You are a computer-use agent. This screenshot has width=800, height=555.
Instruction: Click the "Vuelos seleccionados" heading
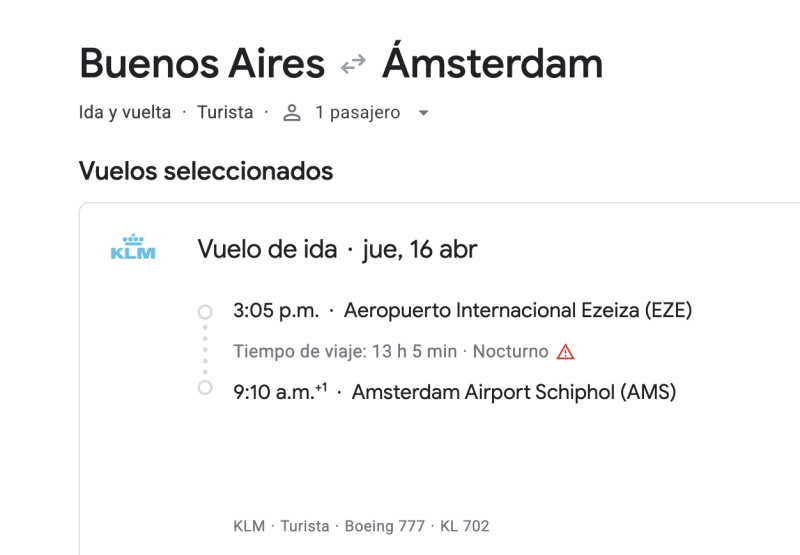point(205,171)
